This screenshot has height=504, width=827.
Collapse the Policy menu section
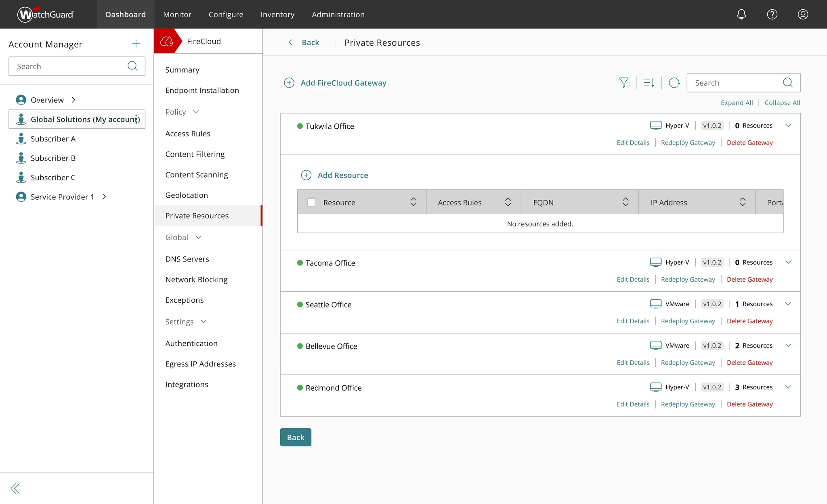(196, 112)
